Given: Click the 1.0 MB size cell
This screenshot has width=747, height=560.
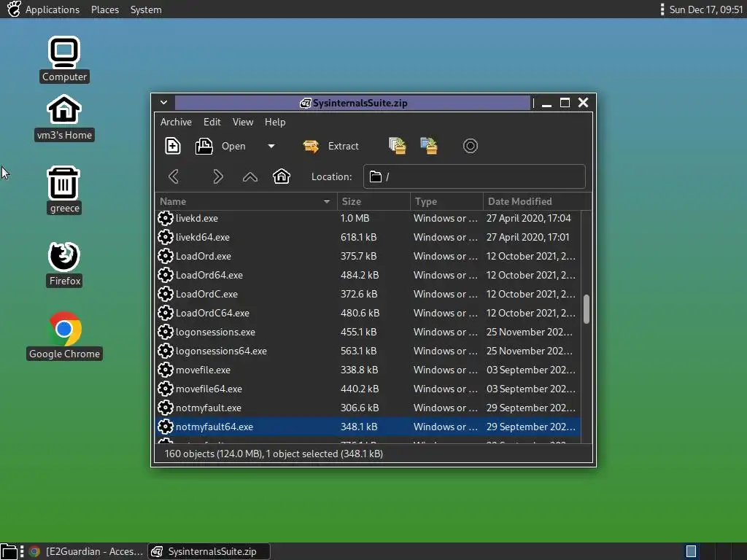Looking at the screenshot, I should 355,218.
